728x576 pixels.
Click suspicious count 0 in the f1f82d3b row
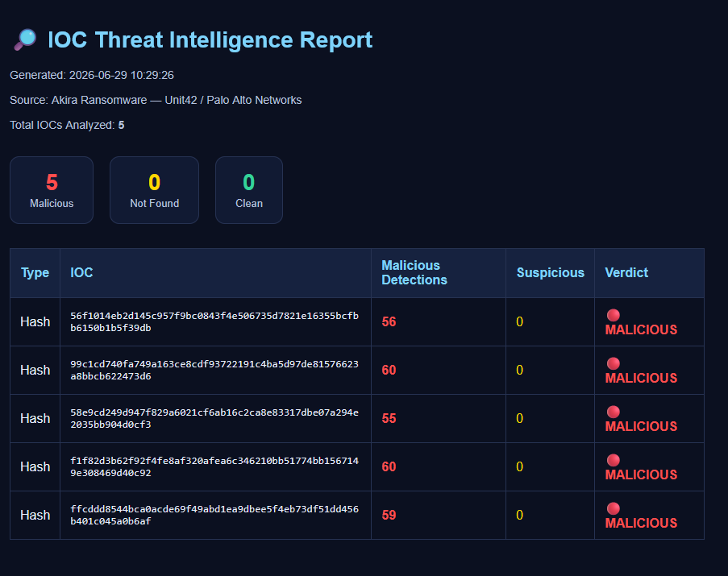point(519,466)
